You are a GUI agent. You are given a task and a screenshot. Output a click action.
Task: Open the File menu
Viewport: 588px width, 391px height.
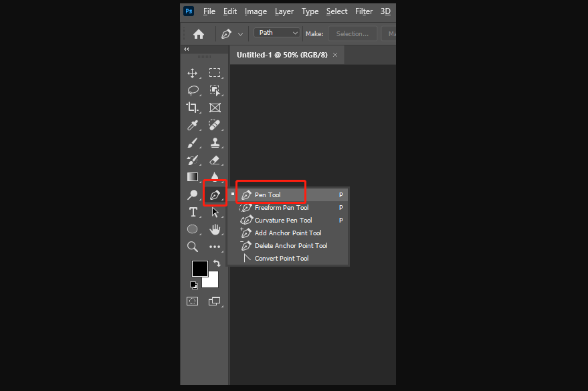pyautogui.click(x=209, y=11)
